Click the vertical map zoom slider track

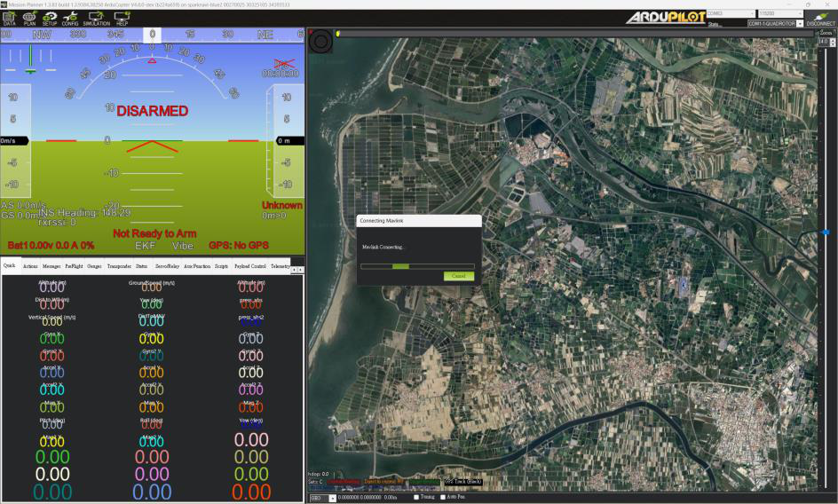826,267
